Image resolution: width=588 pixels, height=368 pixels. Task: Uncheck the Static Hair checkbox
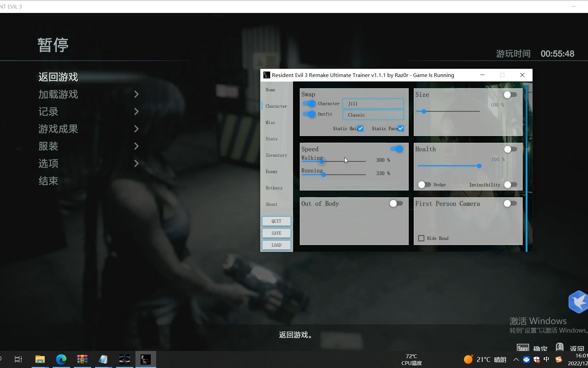[x=360, y=128]
